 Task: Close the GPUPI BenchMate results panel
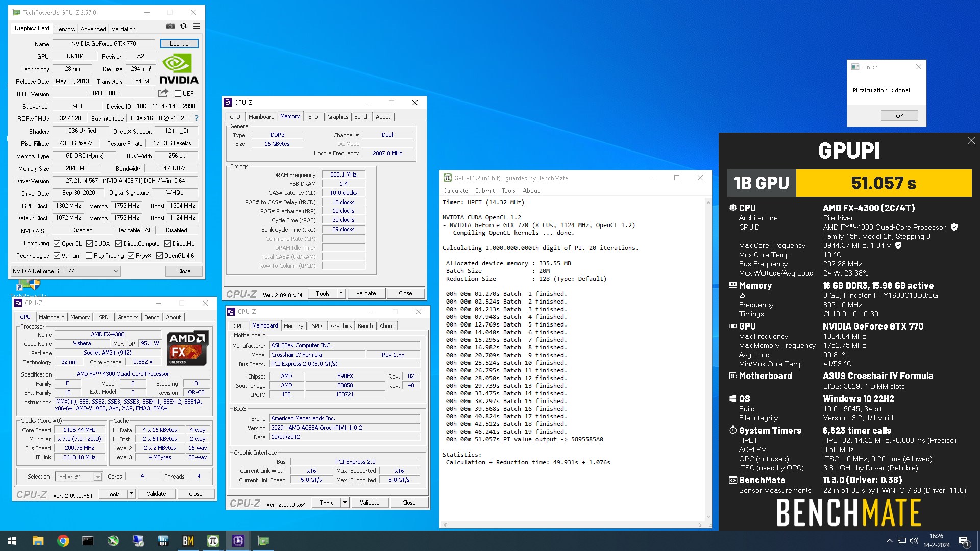[x=971, y=141]
